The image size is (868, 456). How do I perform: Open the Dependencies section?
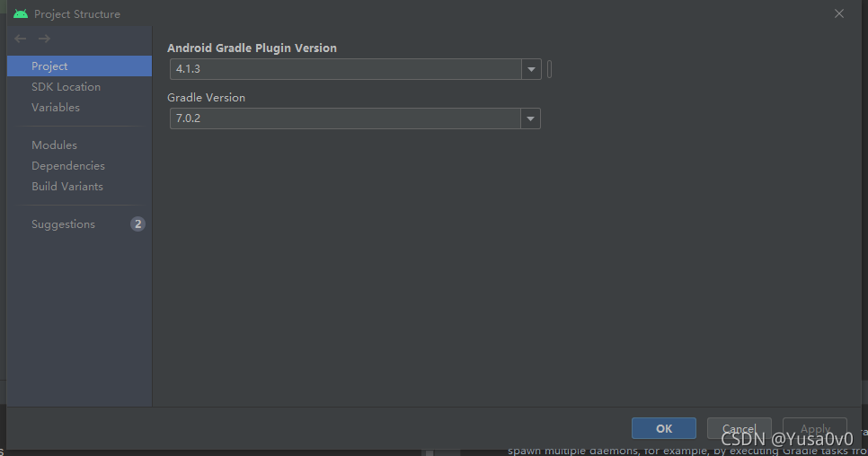point(68,166)
